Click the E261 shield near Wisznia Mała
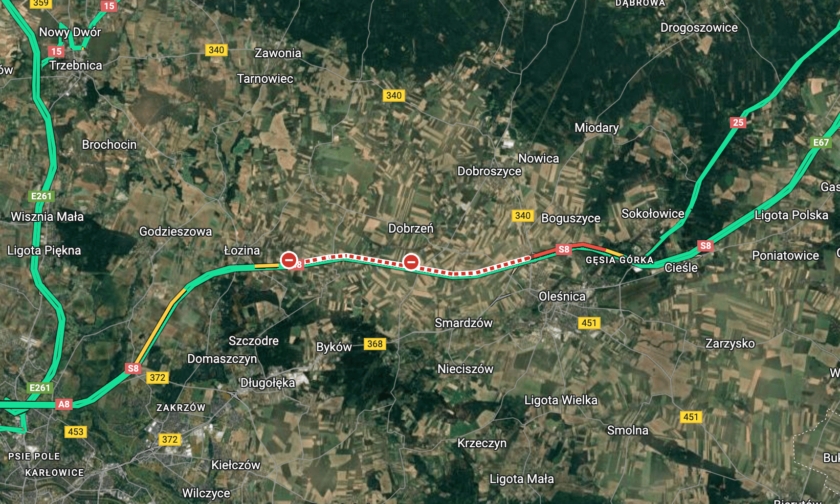Image resolution: width=840 pixels, height=504 pixels. [x=41, y=196]
